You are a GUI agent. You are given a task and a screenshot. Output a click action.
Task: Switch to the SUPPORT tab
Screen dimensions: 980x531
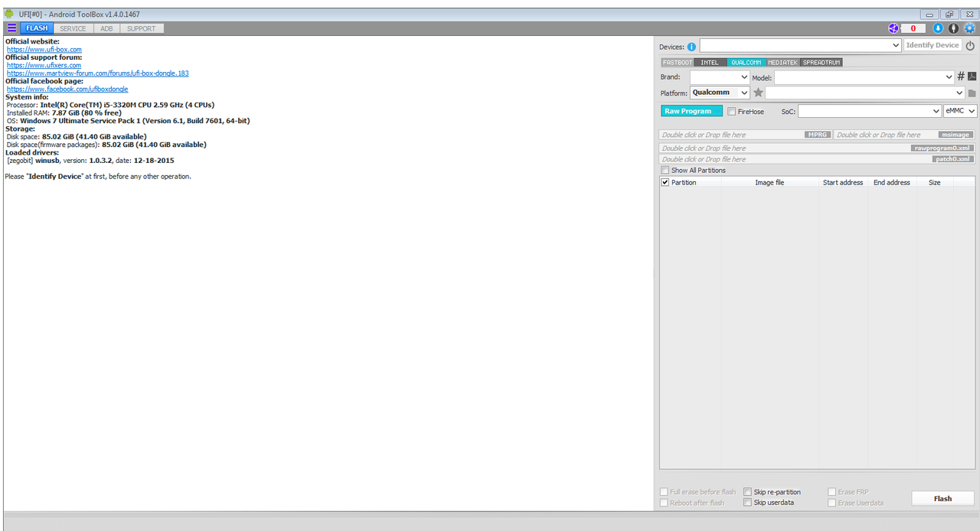[x=141, y=28]
